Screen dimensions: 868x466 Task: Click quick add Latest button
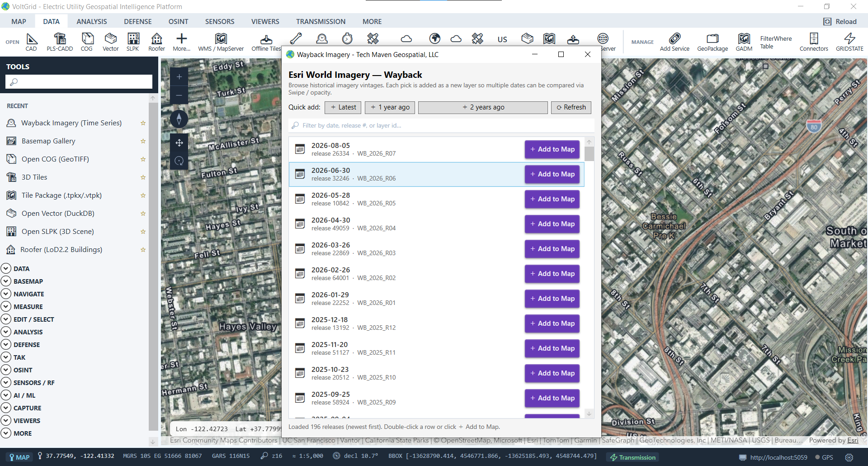click(343, 107)
